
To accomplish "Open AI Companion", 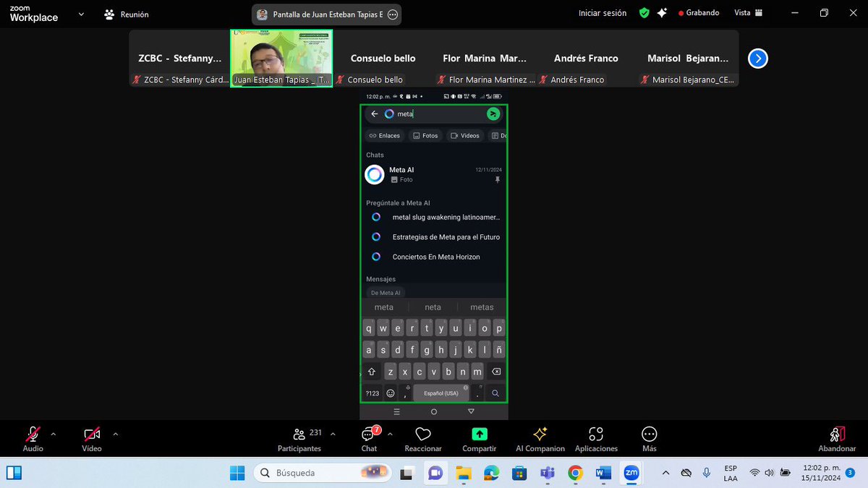I will click(540, 439).
